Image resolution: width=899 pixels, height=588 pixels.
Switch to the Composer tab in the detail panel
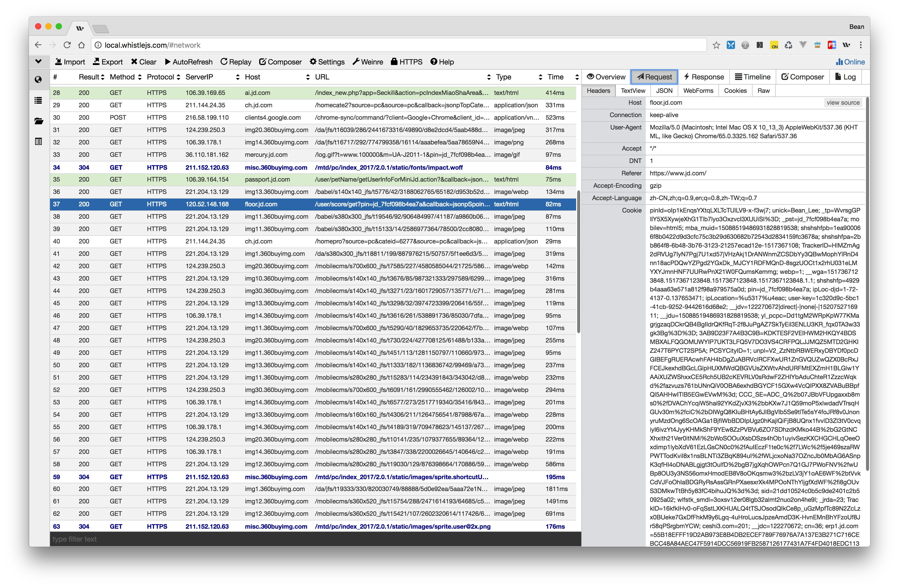click(x=802, y=77)
